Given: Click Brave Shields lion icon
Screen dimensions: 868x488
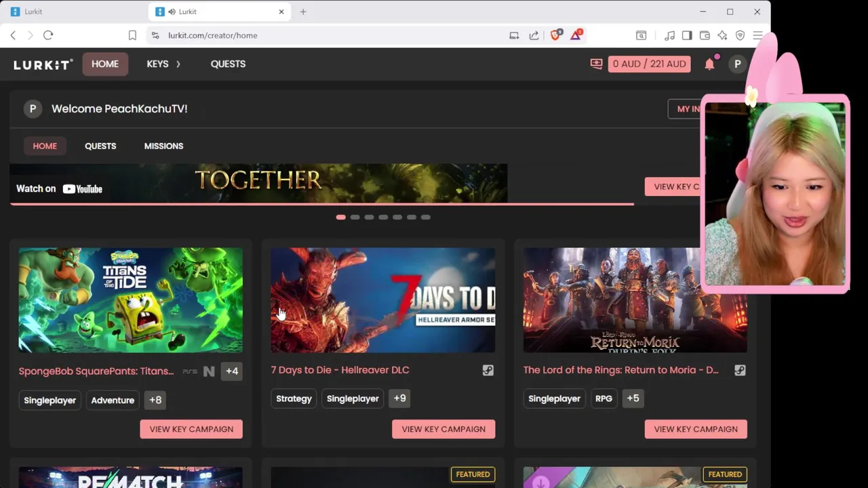Looking at the screenshot, I should [x=556, y=35].
